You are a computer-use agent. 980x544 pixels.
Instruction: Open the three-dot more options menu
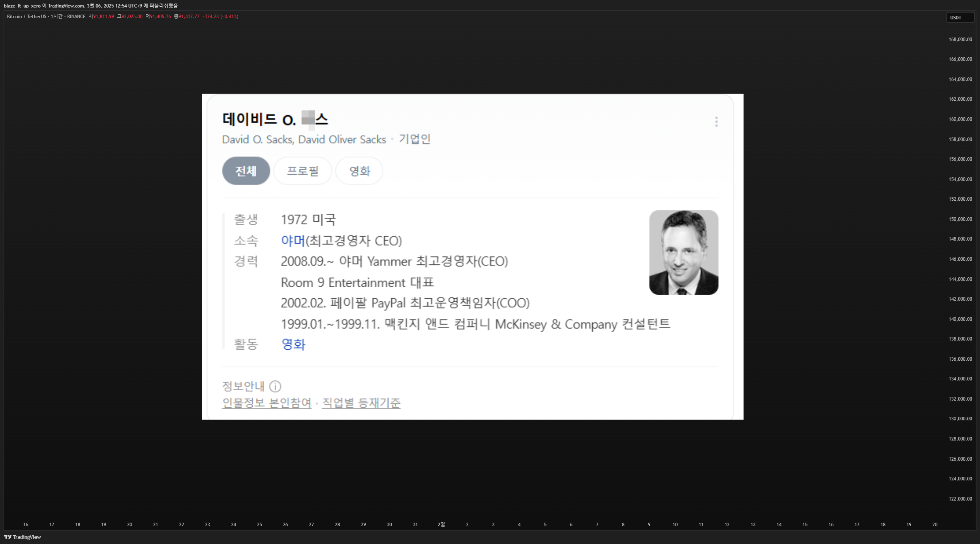coord(716,122)
